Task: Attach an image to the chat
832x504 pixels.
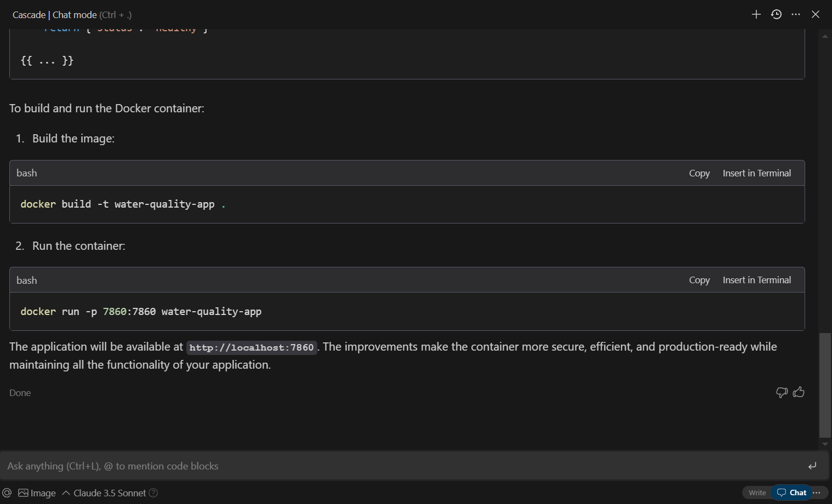Action: click(x=37, y=492)
